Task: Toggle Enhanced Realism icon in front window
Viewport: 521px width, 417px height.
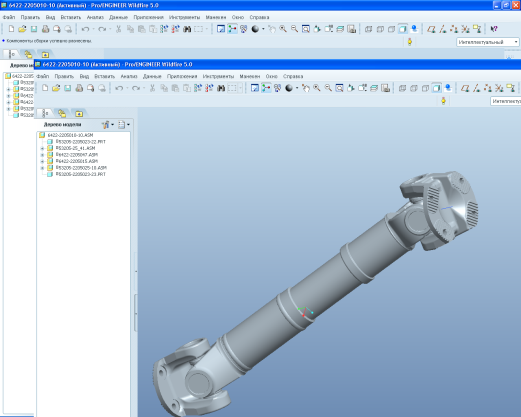Action: pyautogui.click(x=448, y=88)
